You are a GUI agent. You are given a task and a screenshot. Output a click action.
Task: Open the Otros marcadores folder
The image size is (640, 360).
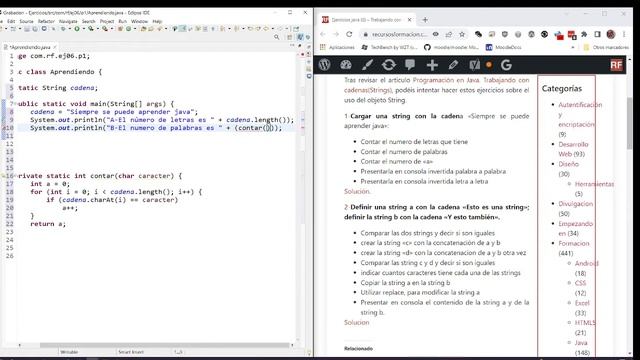(607, 47)
